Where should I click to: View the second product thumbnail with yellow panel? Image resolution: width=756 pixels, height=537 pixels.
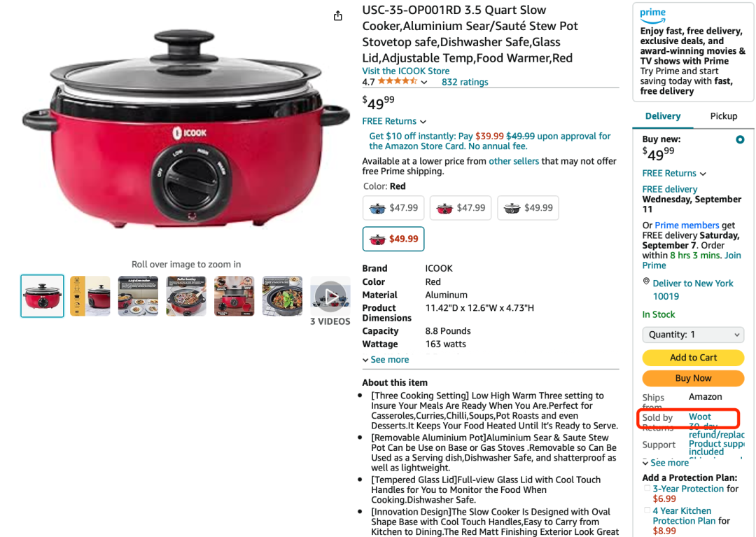90,296
